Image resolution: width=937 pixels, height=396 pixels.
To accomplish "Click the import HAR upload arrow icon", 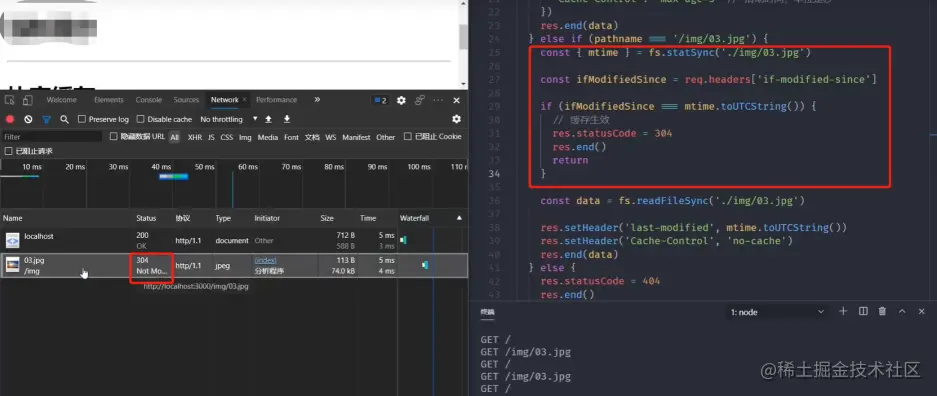I will (268, 119).
